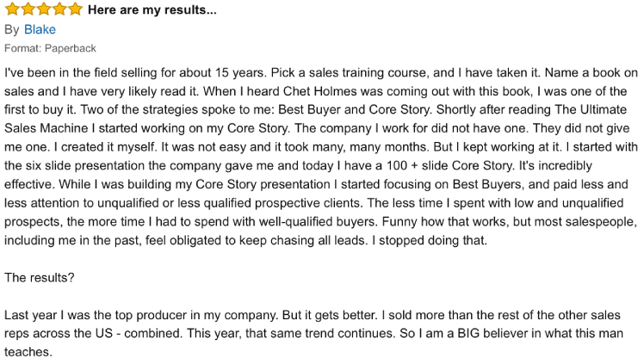Click the first gold rating star

pos(13,9)
